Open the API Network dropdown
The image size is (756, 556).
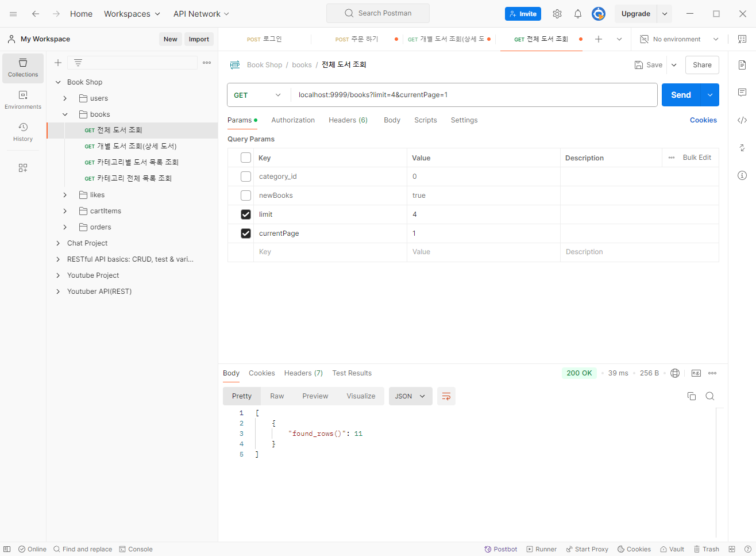tap(202, 14)
